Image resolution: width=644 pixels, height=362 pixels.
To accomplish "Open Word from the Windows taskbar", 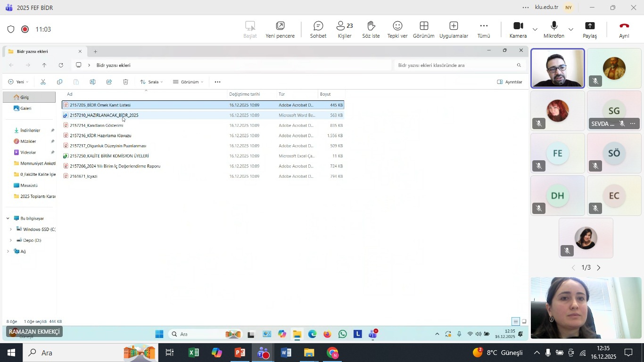I will pyautogui.click(x=286, y=353).
